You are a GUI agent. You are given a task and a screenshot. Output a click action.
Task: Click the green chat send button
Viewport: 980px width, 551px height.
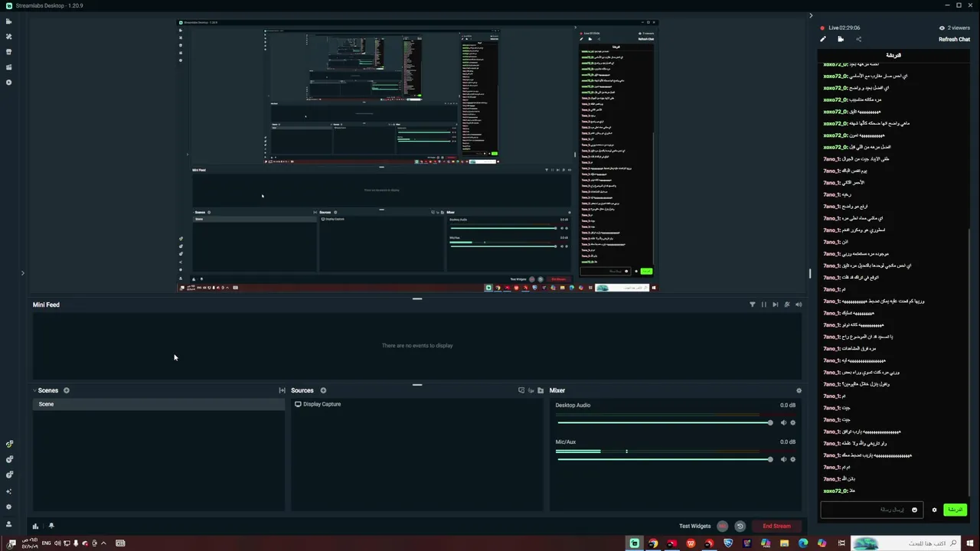tap(955, 510)
